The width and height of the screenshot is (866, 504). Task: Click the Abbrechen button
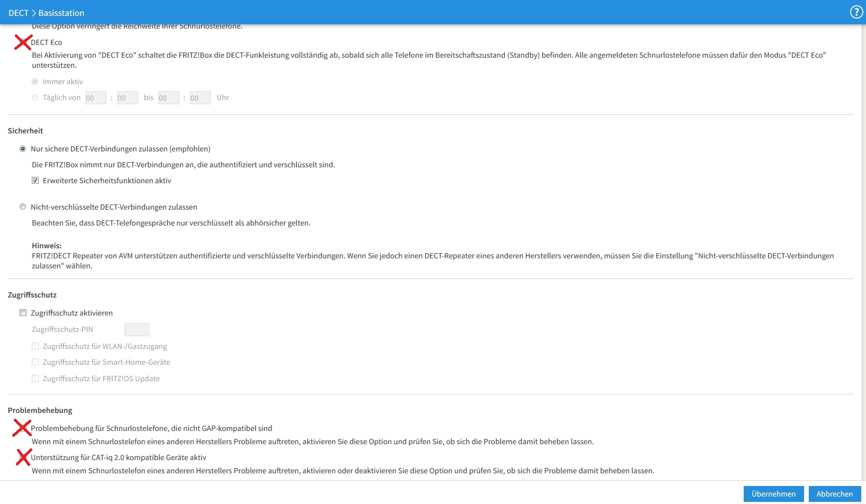tap(834, 494)
